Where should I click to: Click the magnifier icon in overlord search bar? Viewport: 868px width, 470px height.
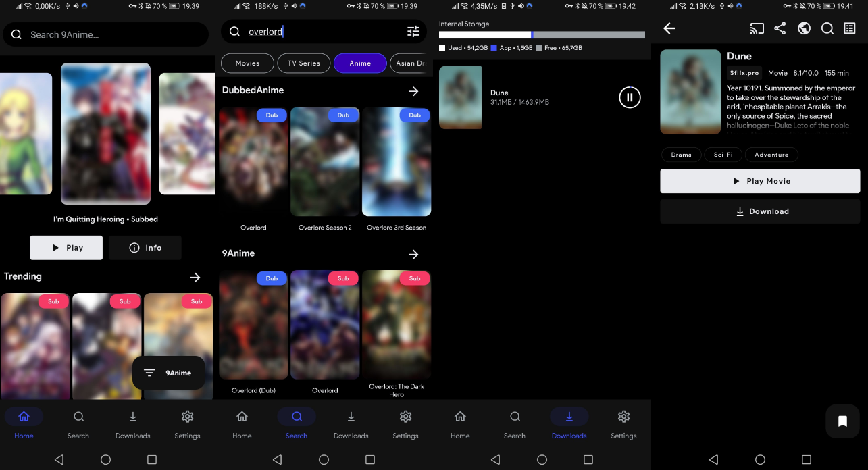pyautogui.click(x=234, y=32)
